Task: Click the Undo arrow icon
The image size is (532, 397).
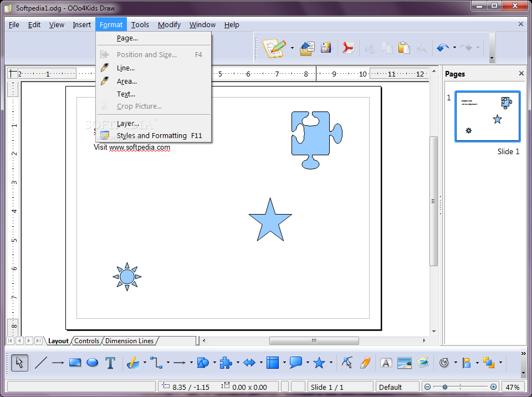Action: (x=443, y=48)
